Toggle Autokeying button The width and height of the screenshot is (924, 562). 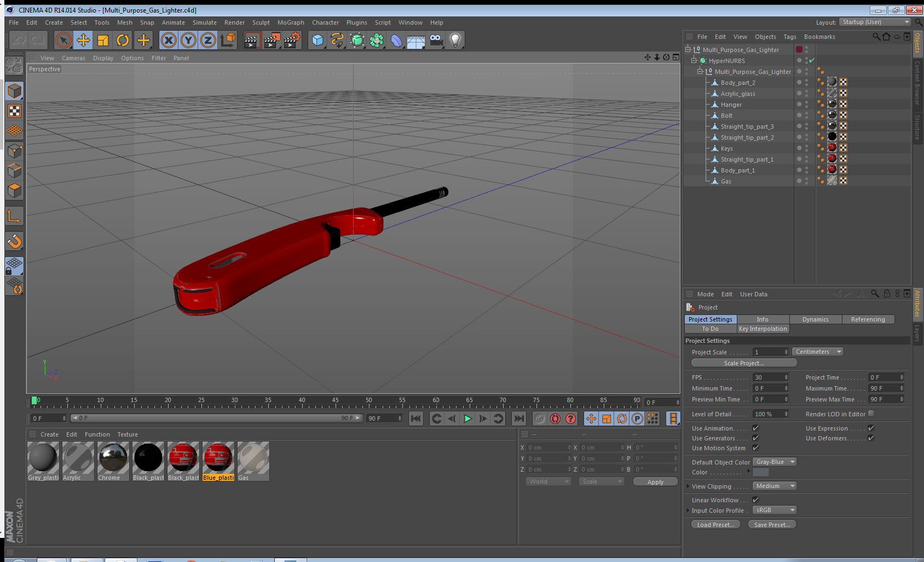(x=555, y=419)
